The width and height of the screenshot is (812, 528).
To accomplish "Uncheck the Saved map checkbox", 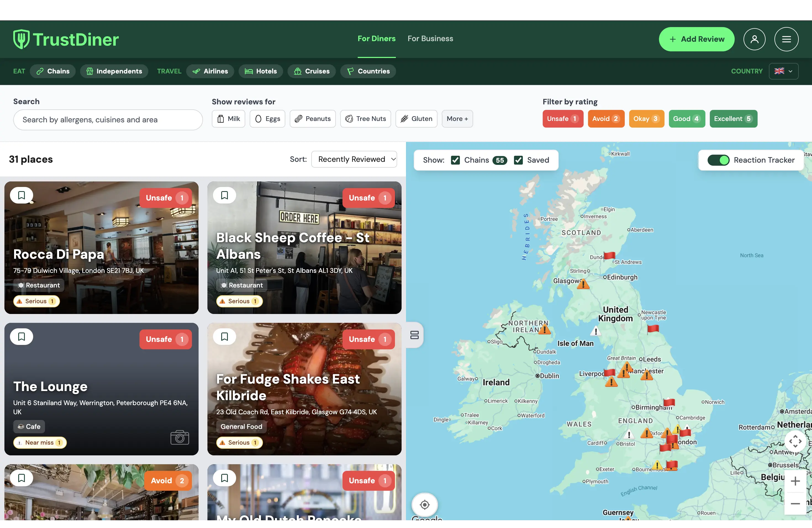I will click(518, 160).
